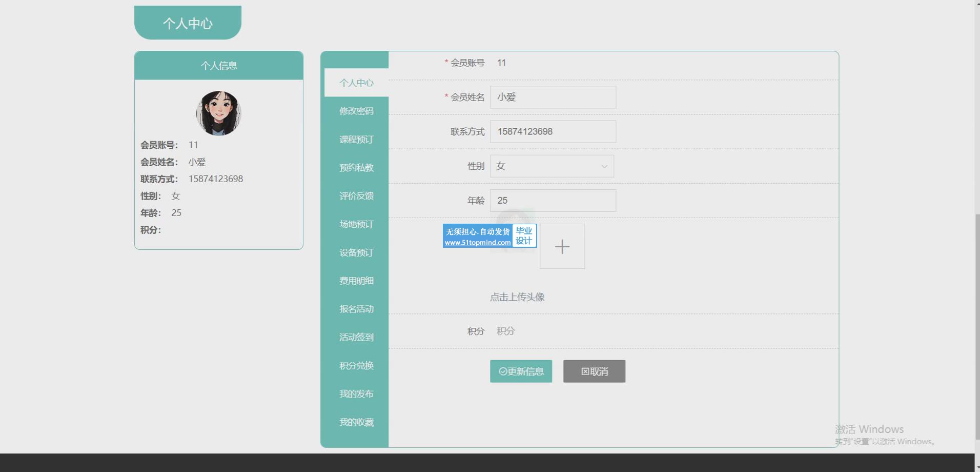Navigate to 评价反馈 page
The width and height of the screenshot is (980, 472).
(x=356, y=196)
